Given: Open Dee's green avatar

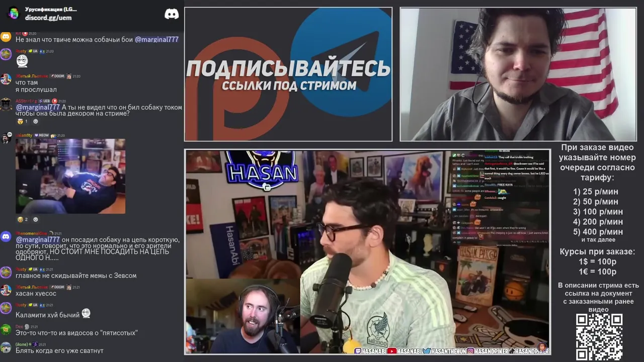Looking at the screenshot, I should (6, 330).
